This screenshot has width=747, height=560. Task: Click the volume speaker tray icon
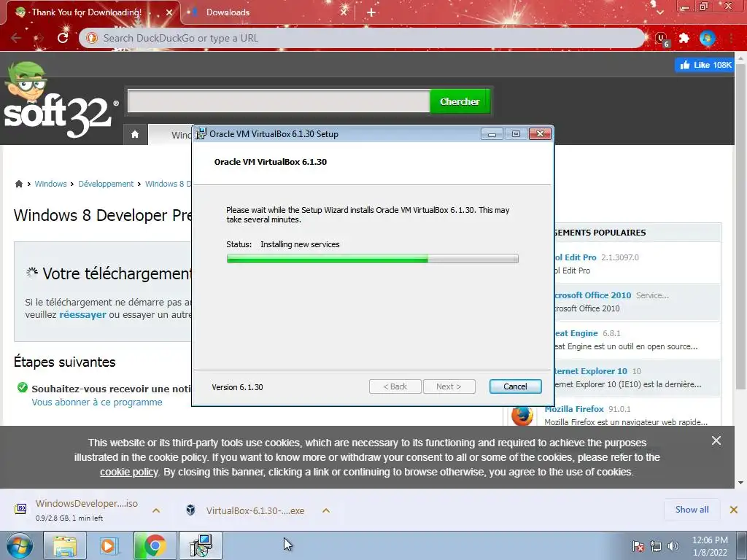tap(673, 546)
